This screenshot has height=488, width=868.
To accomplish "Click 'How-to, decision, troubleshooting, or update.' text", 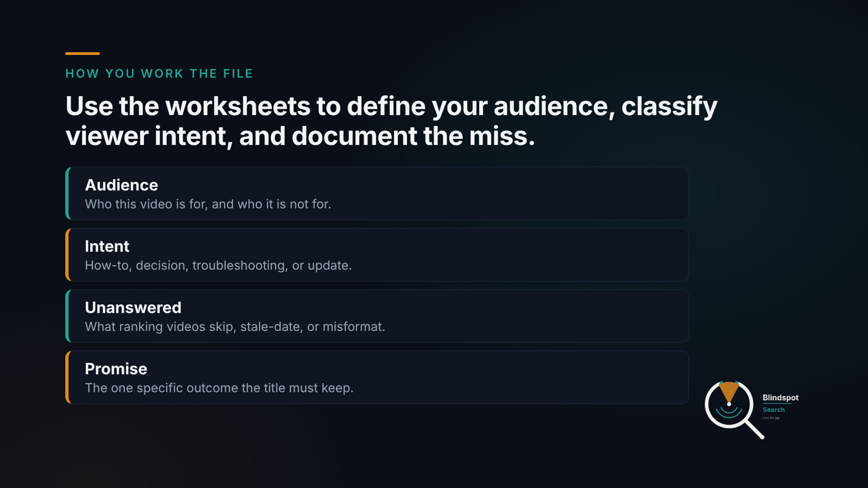I will click(x=218, y=265).
